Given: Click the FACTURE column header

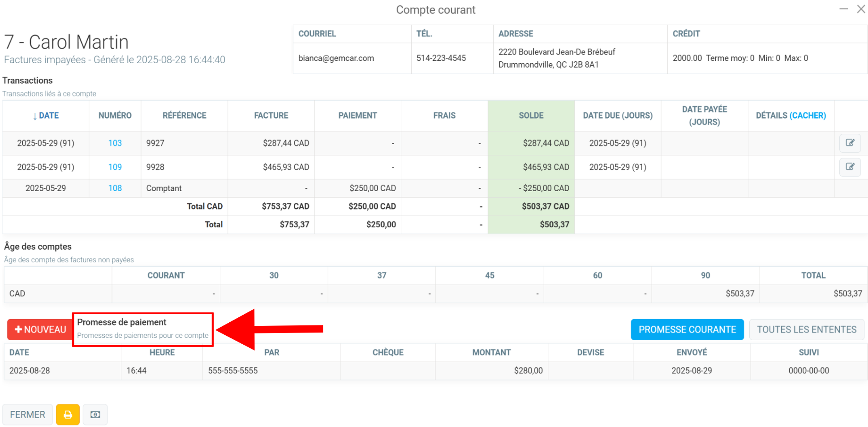Looking at the screenshot, I should [271, 115].
